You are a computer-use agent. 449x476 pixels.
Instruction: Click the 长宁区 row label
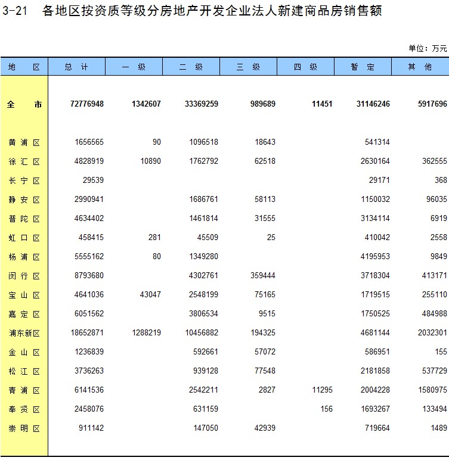click(x=24, y=181)
